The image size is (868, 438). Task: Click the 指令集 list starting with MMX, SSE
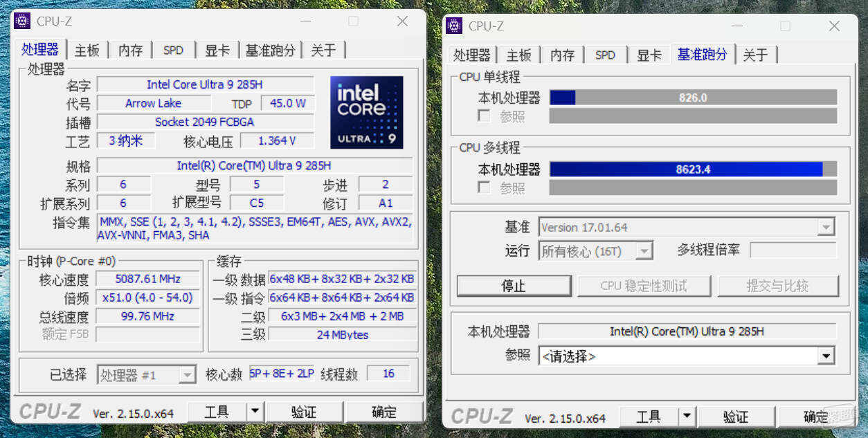coord(255,228)
